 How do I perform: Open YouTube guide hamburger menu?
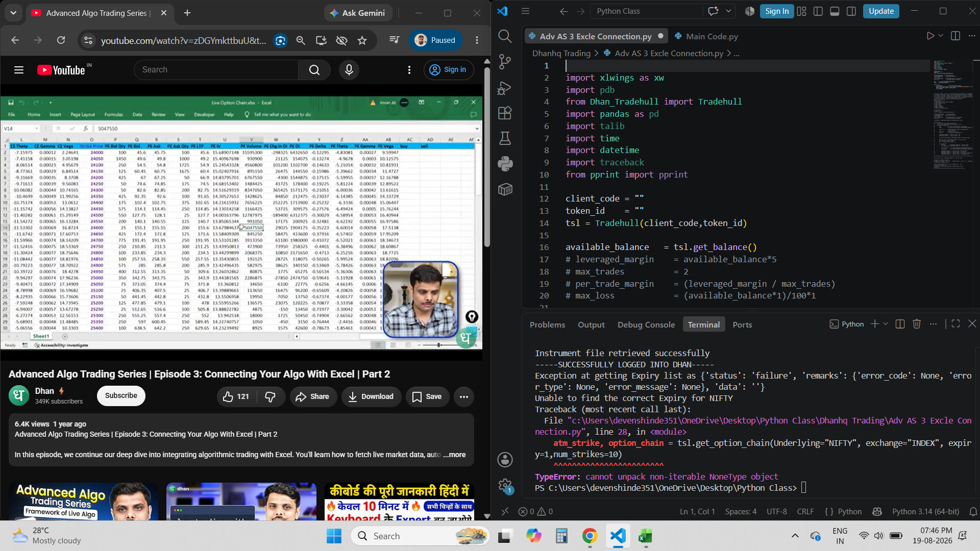[19, 70]
